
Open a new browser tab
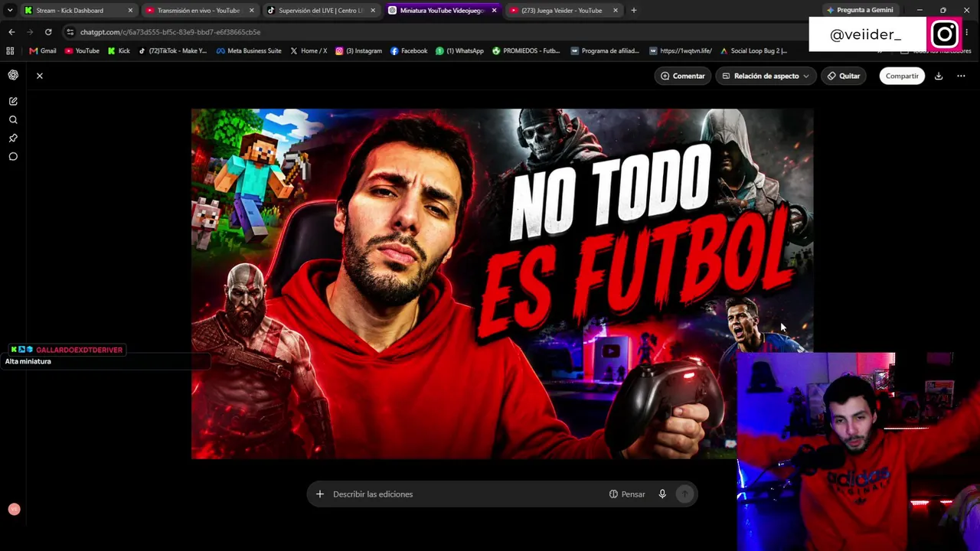pyautogui.click(x=634, y=11)
